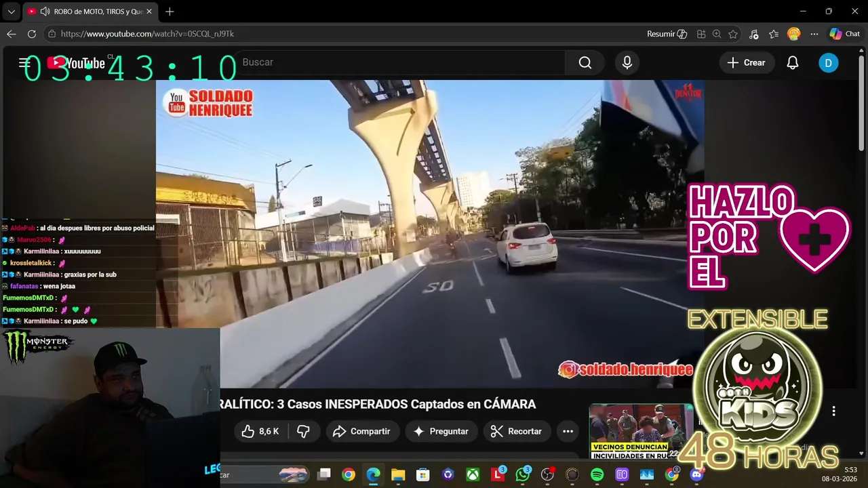The height and width of the screenshot is (488, 868).
Task: Open the favorites list
Action: click(x=774, y=34)
